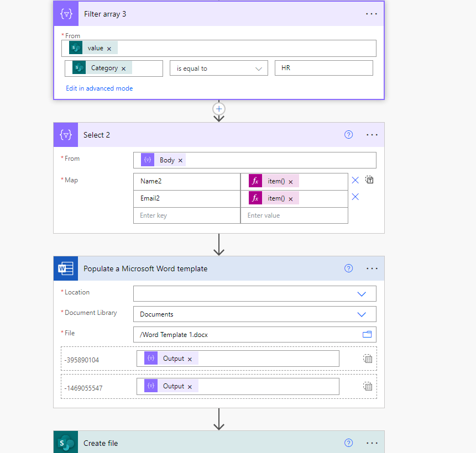Click the Select 2 data operation icon
The height and width of the screenshot is (453, 476).
pos(66,134)
